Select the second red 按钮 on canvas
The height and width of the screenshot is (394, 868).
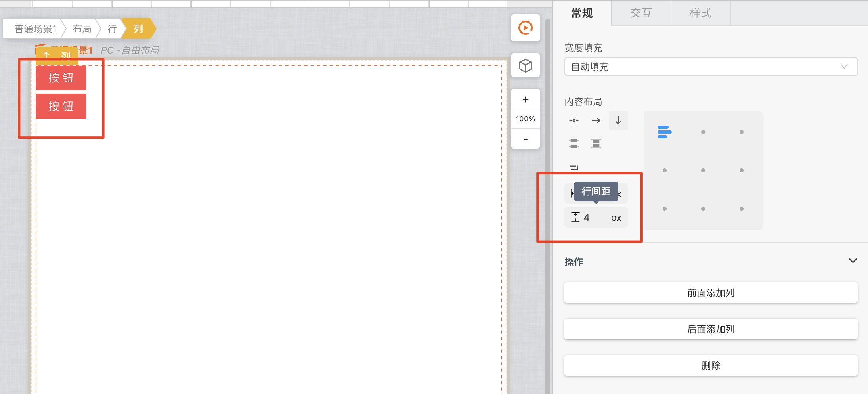tap(61, 106)
